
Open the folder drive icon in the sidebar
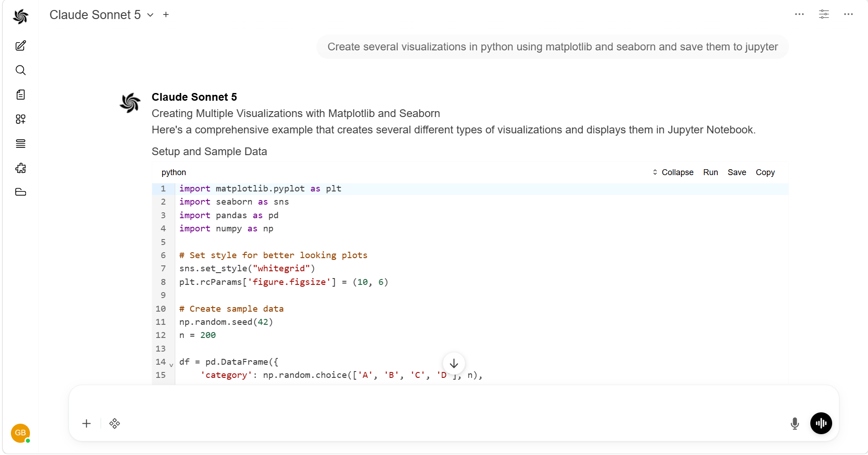pos(20,192)
